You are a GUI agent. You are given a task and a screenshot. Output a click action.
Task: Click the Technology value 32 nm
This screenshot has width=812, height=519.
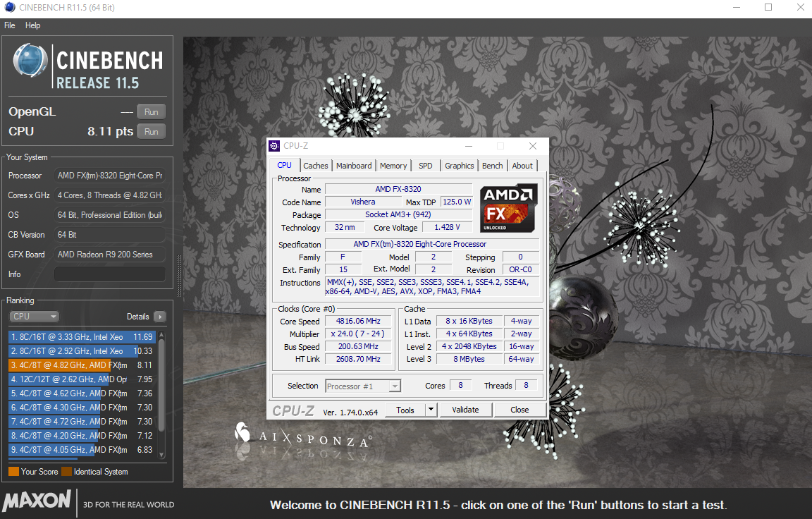click(x=345, y=227)
